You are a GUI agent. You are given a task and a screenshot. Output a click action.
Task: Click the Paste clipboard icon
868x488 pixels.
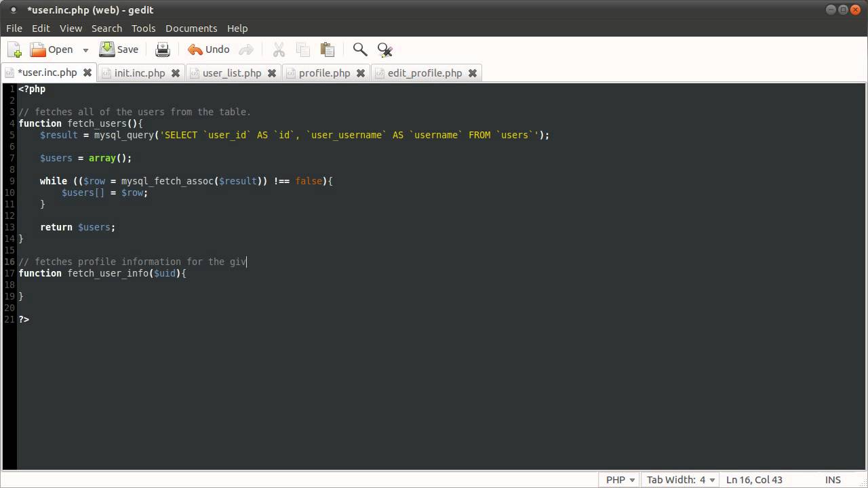pos(328,49)
